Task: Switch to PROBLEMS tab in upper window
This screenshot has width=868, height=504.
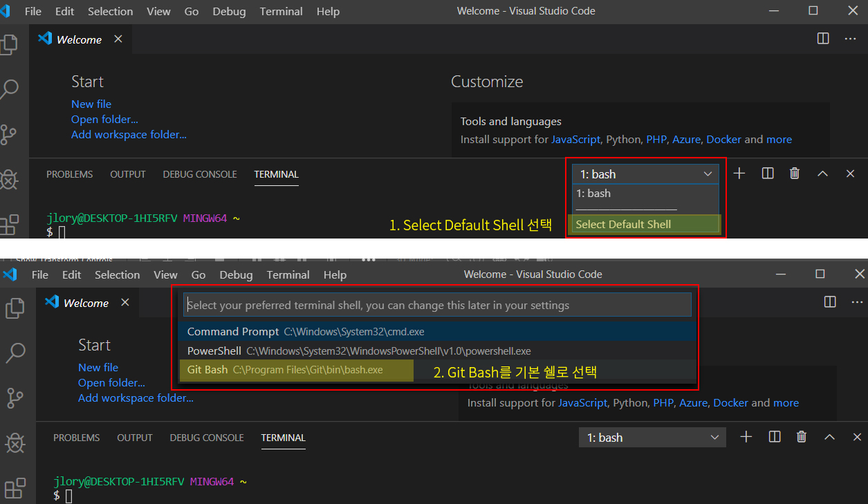Action: tap(69, 174)
